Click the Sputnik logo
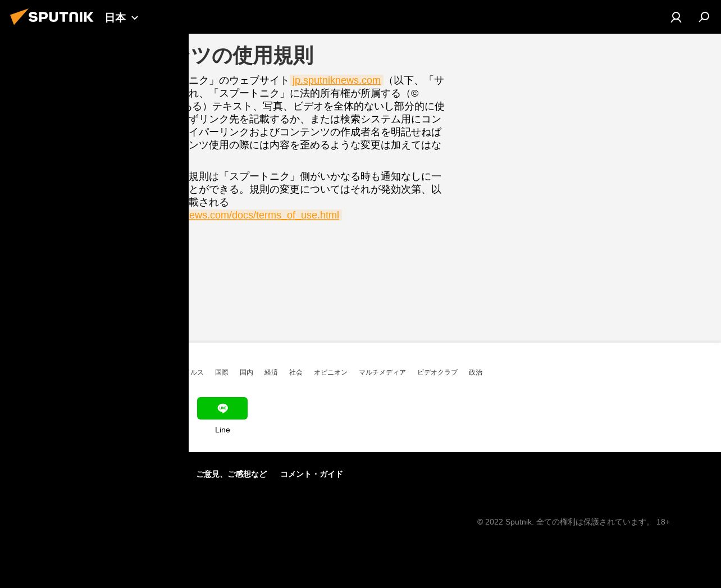Image resolution: width=721 pixels, height=588 pixels. click(x=52, y=17)
